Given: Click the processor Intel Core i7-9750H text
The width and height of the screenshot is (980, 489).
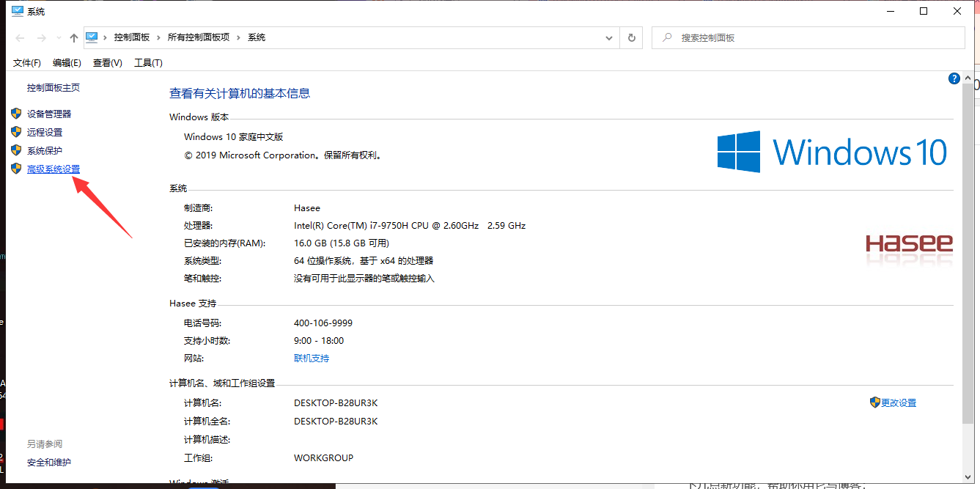Looking at the screenshot, I should point(410,226).
